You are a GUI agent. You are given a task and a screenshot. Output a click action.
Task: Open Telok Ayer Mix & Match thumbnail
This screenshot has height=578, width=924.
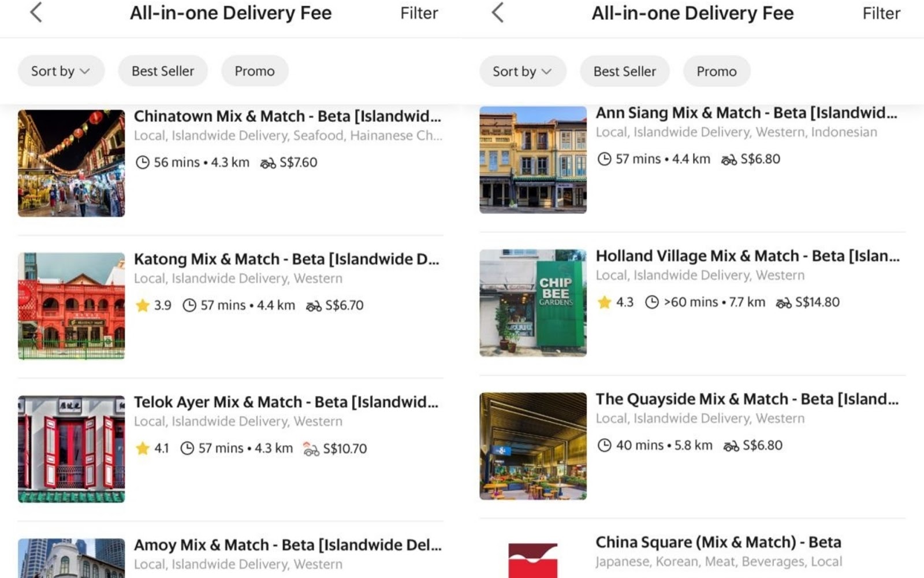[x=71, y=449]
